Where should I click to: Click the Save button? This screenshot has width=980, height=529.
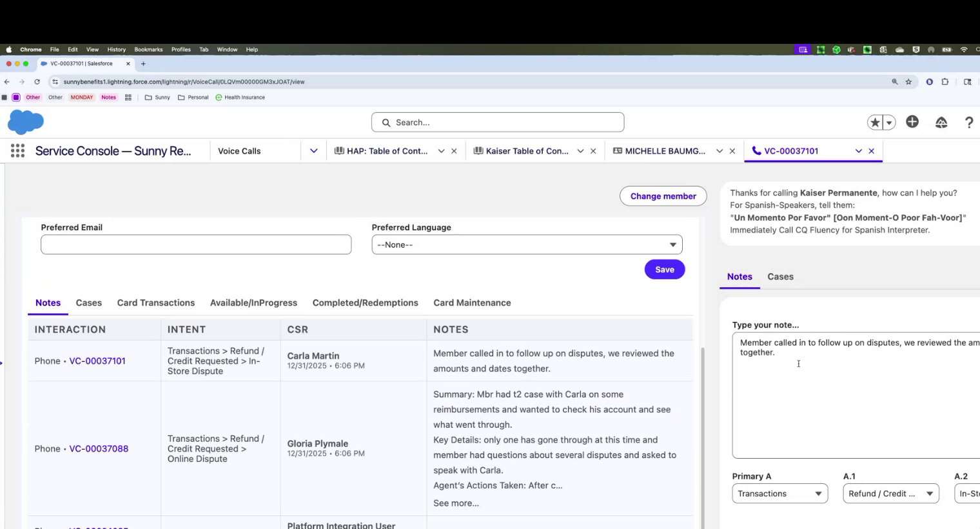coord(664,270)
